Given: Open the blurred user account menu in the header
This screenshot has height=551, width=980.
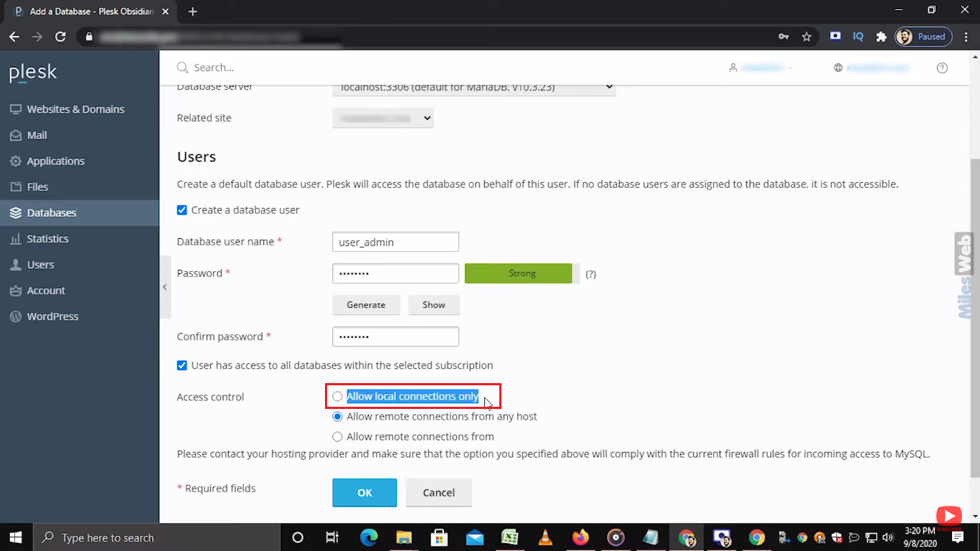Looking at the screenshot, I should (761, 67).
